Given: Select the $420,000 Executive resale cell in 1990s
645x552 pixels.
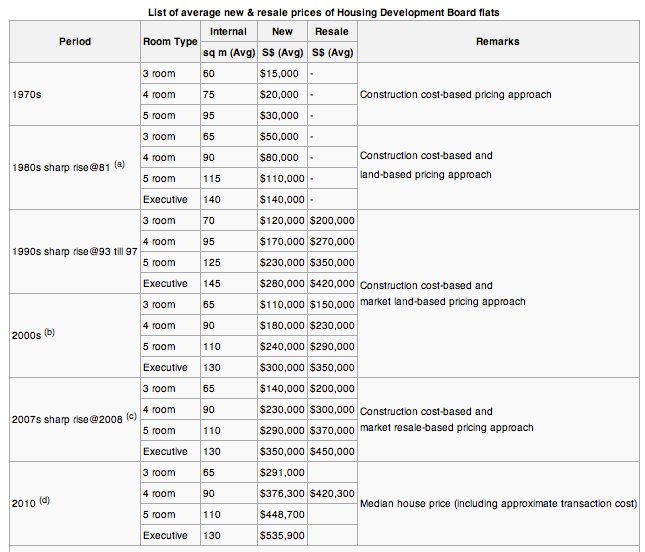Looking at the screenshot, I should coord(332,283).
